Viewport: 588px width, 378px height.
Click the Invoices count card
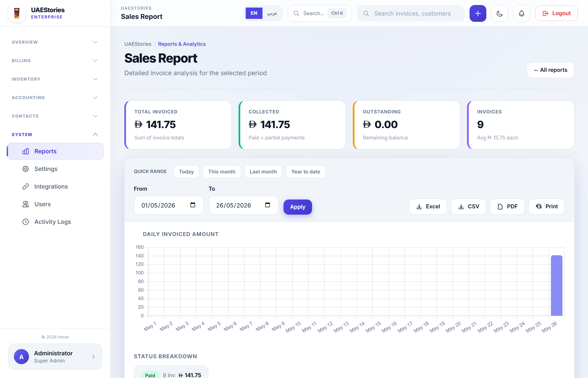[x=521, y=125]
